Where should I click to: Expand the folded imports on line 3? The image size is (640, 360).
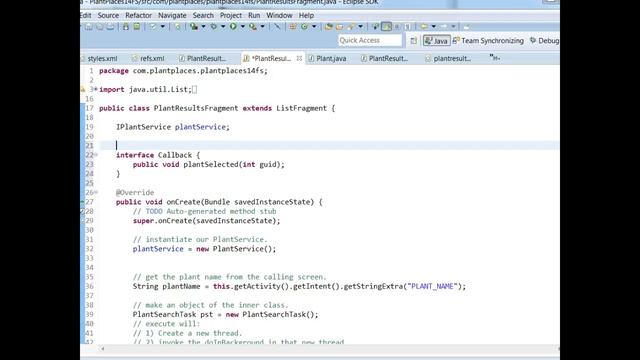[96, 89]
